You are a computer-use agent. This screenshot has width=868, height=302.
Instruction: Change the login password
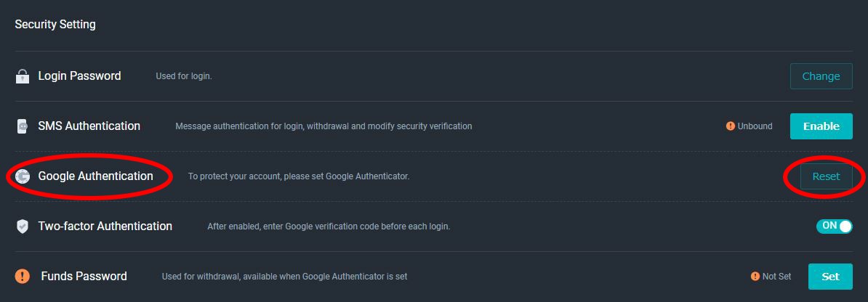click(x=821, y=76)
